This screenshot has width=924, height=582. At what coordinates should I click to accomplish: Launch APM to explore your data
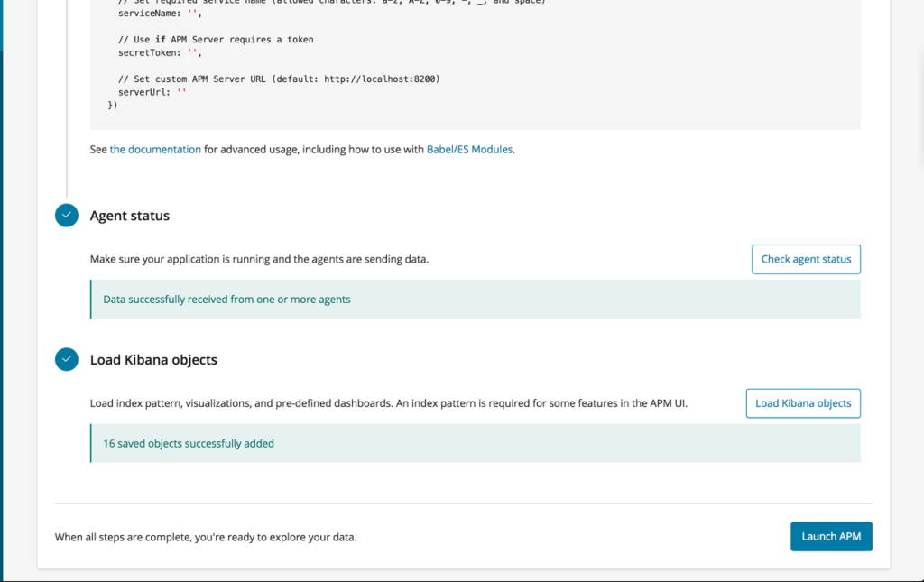coord(830,536)
